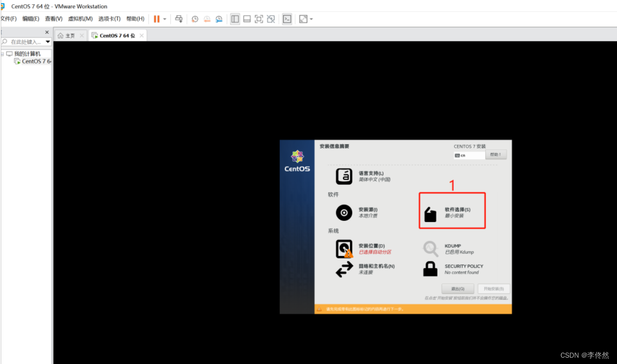Click the revert to snapshot icon
This screenshot has width=617, height=364.
click(207, 19)
